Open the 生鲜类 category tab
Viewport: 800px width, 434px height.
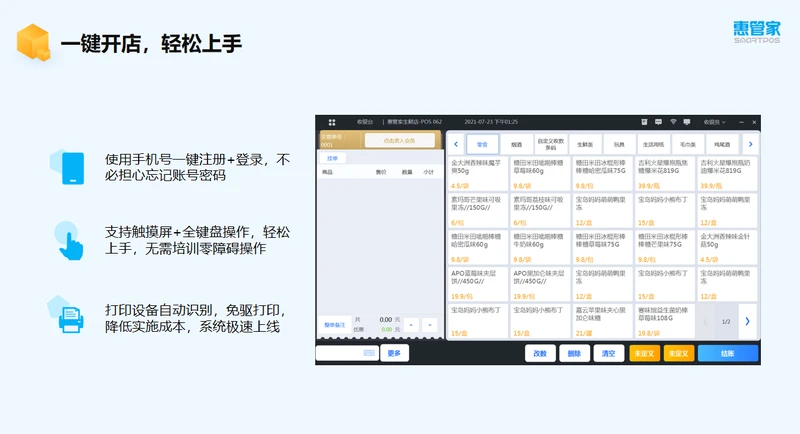tap(584, 144)
